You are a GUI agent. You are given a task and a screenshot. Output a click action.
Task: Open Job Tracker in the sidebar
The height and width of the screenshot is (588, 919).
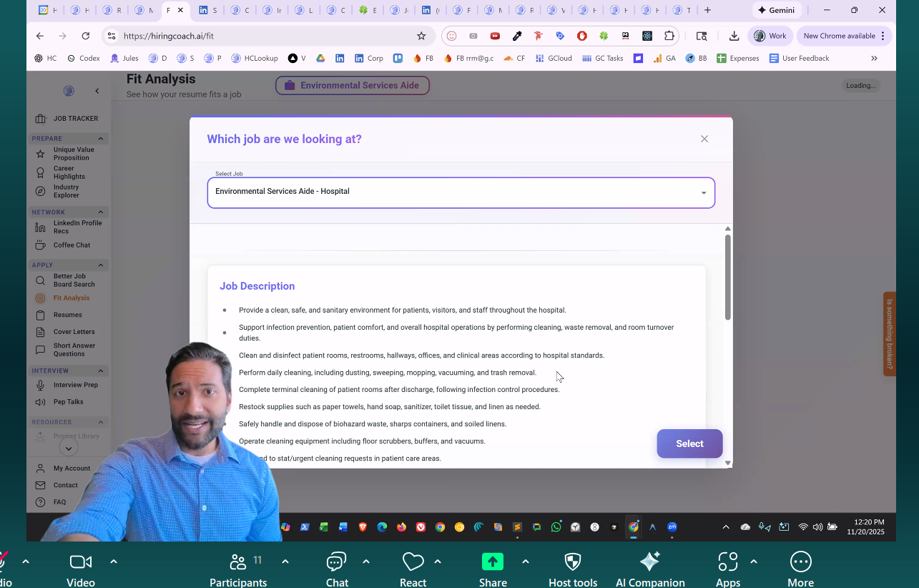point(75,119)
